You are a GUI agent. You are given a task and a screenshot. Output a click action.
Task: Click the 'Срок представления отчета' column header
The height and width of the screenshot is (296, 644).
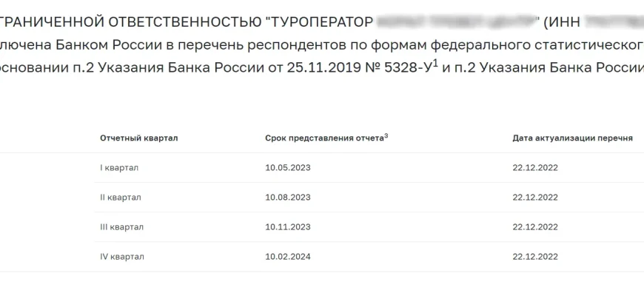324,138
